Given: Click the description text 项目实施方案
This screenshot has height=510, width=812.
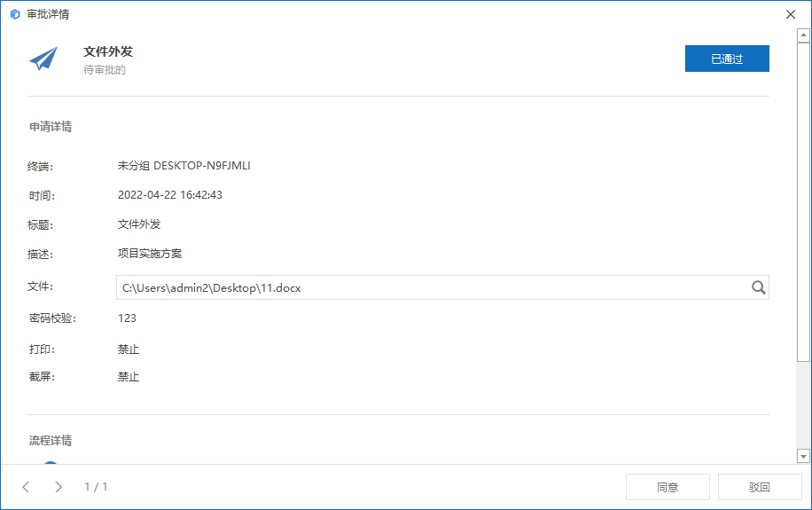Looking at the screenshot, I should click(x=149, y=254).
